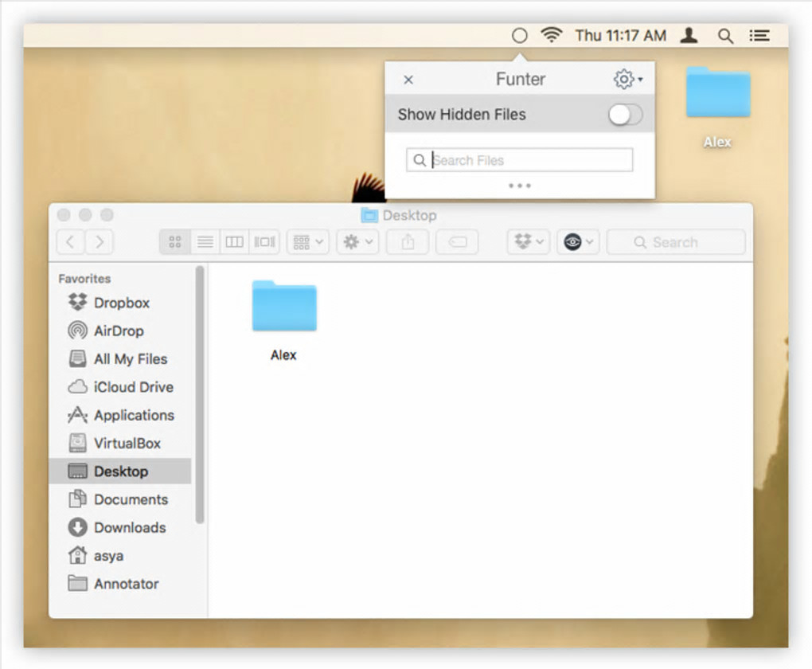This screenshot has height=669, width=812.
Task: Click the Finder window minimize button
Action: [85, 214]
